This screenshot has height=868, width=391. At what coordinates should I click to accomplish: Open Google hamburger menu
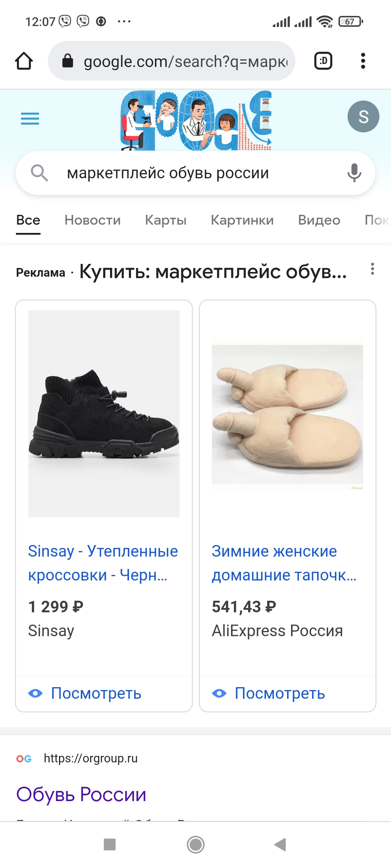30,119
